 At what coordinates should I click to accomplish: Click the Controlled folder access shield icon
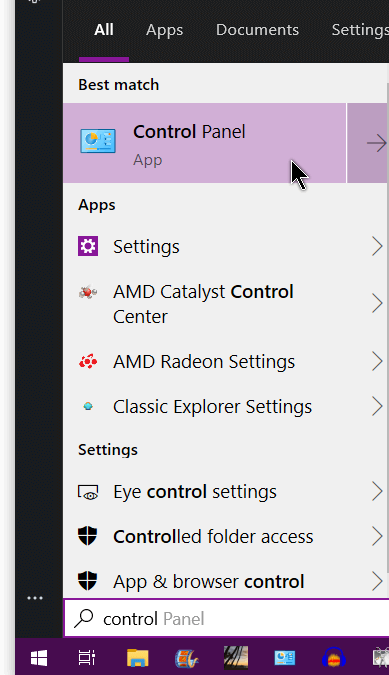88,536
